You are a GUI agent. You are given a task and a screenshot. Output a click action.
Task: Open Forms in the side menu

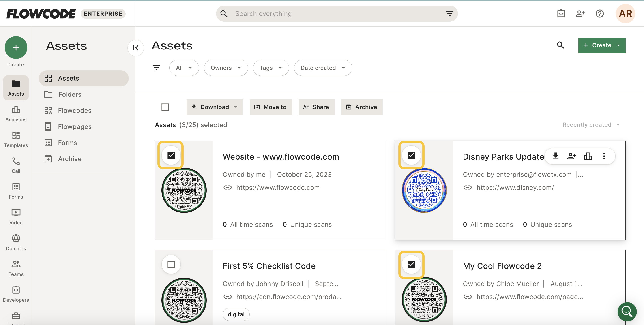(x=84, y=143)
